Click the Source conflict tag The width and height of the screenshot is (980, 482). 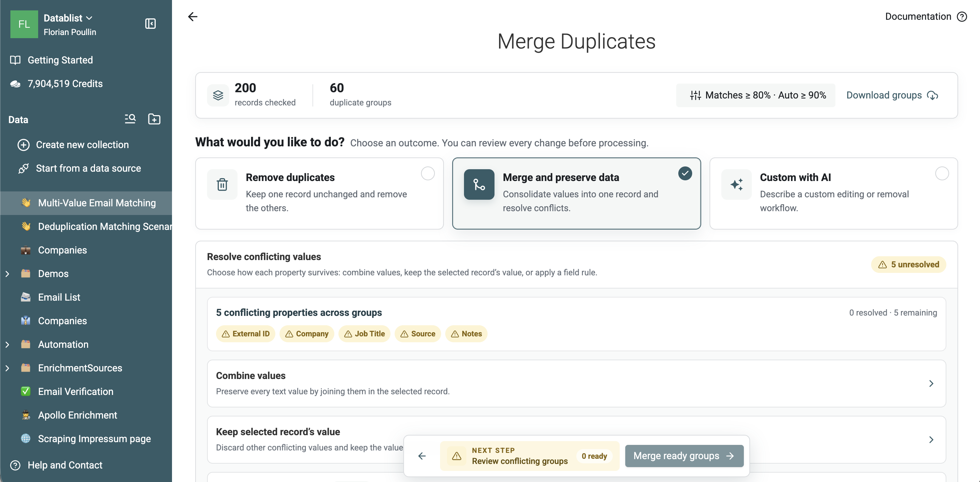[x=417, y=334]
